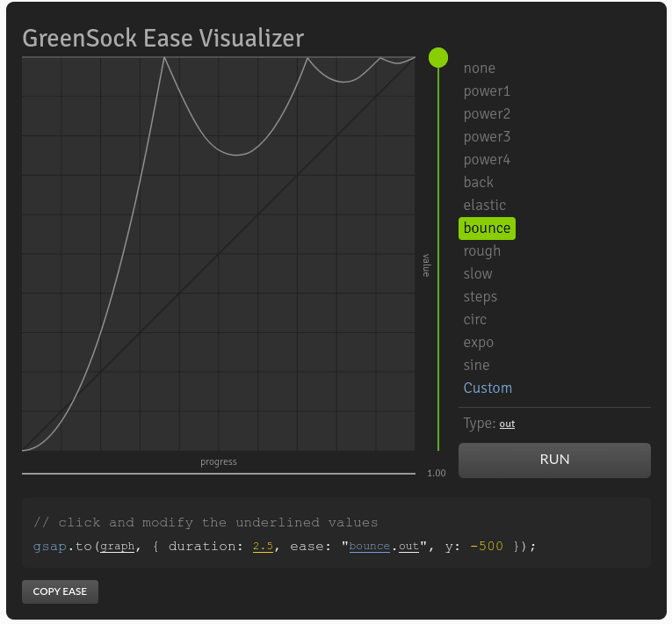Choose the rough ease option

coord(481,251)
